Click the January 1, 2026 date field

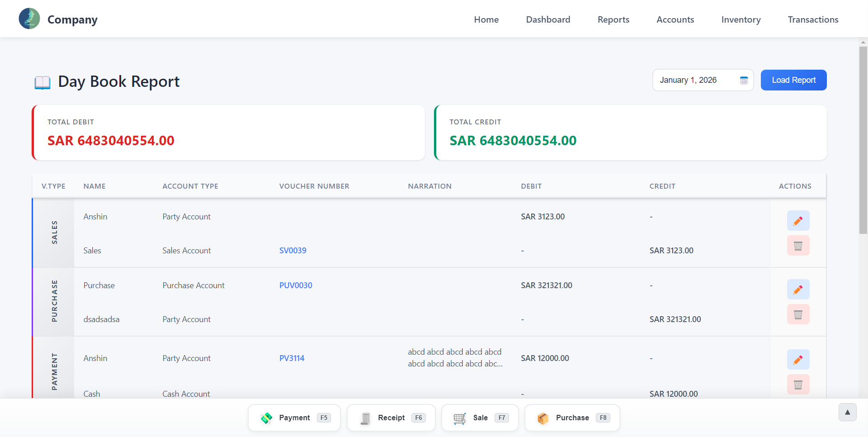click(703, 80)
